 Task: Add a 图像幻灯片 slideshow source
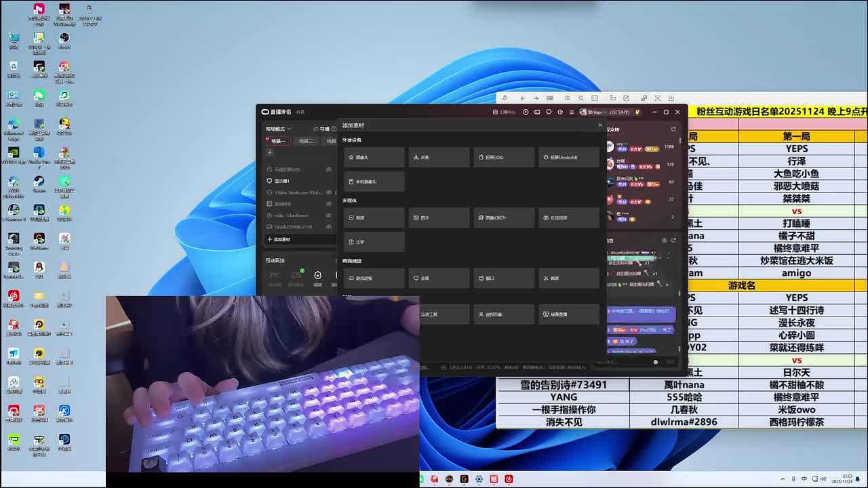504,218
